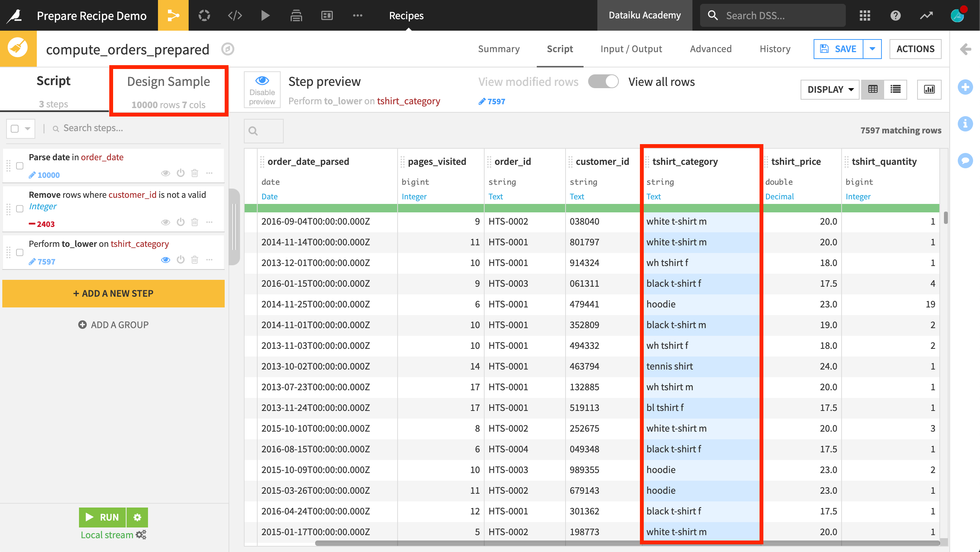The image size is (980, 552).
Task: Open the user profile avatar
Action: (957, 15)
